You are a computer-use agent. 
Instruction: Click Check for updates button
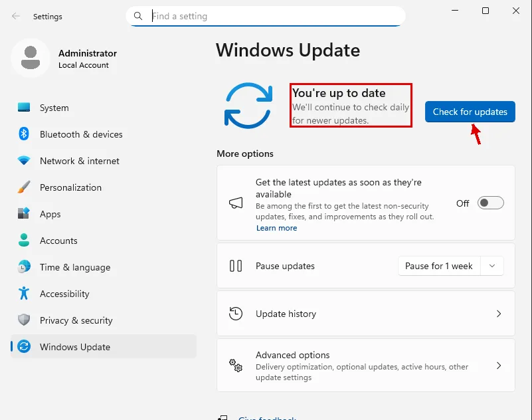coord(470,112)
